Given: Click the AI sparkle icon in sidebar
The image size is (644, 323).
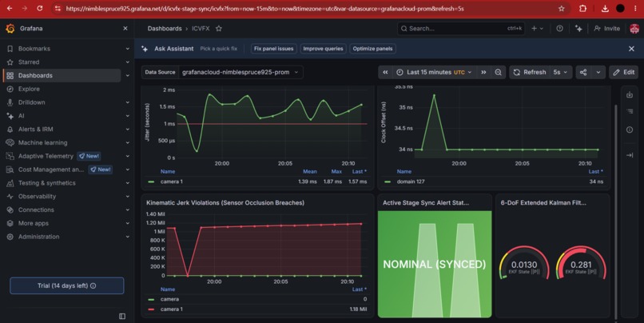Looking at the screenshot, I should [10, 116].
